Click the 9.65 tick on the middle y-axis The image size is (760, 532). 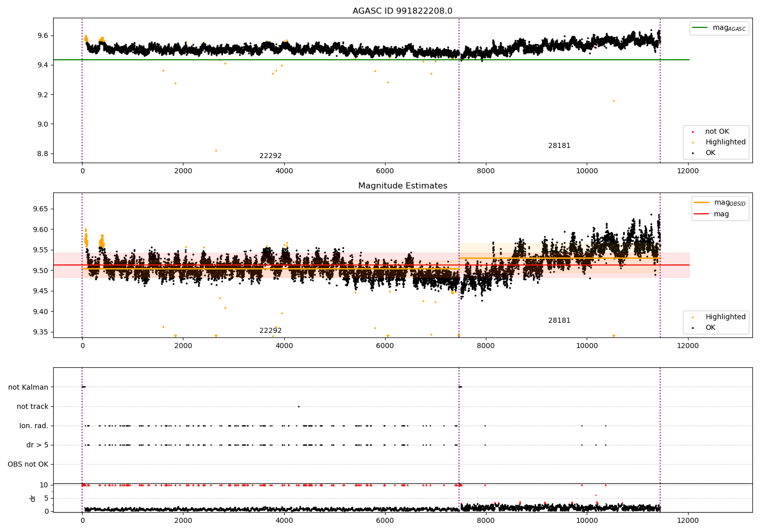pyautogui.click(x=41, y=209)
